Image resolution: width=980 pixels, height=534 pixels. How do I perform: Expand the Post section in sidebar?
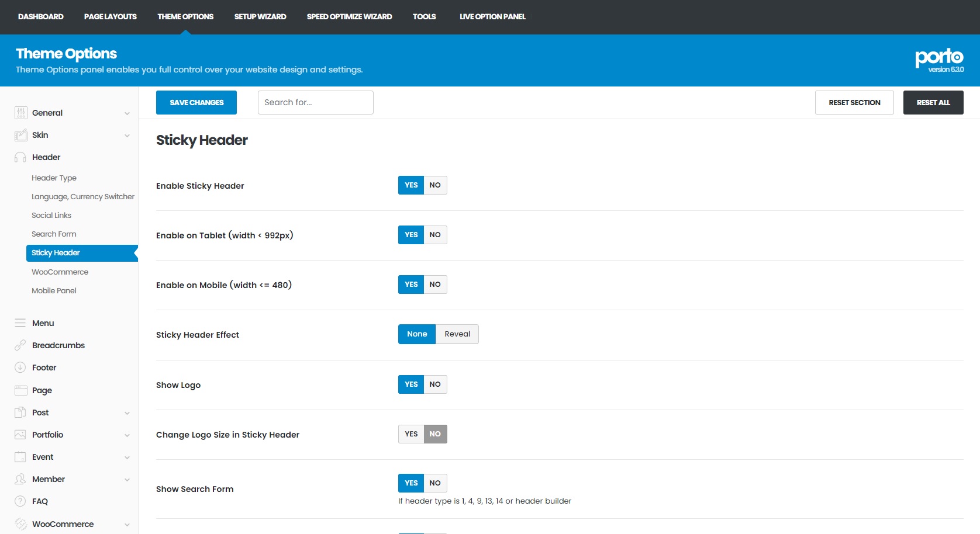[127, 412]
